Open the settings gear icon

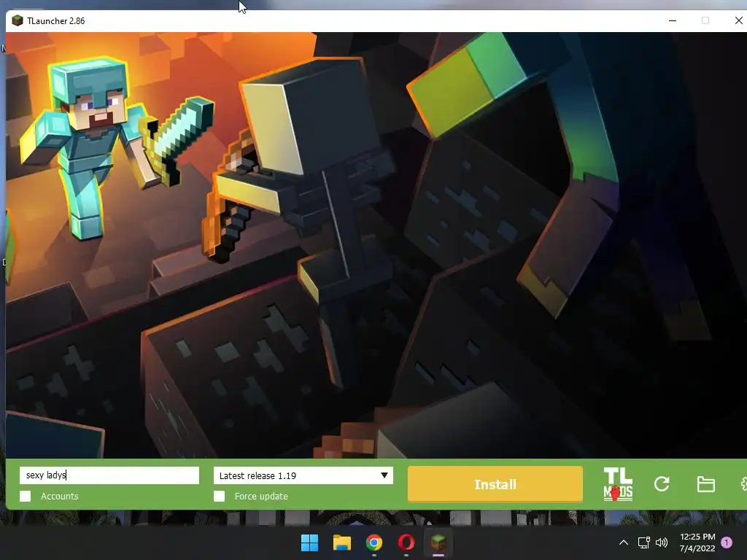[x=743, y=484]
